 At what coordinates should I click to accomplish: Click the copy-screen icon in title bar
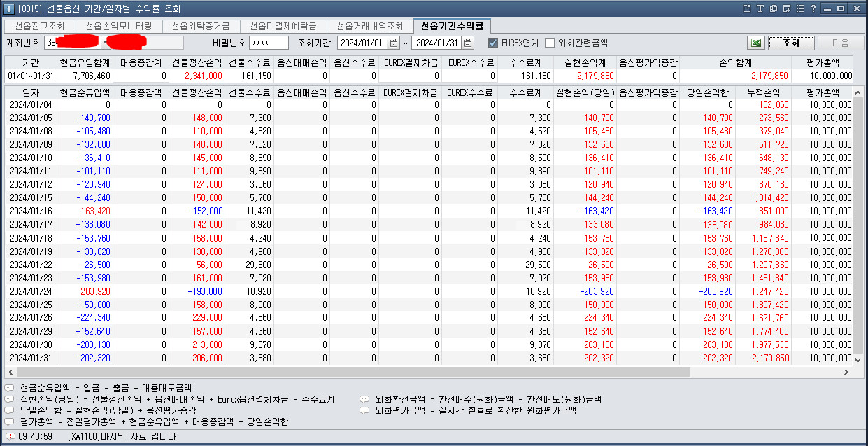pyautogui.click(x=773, y=8)
